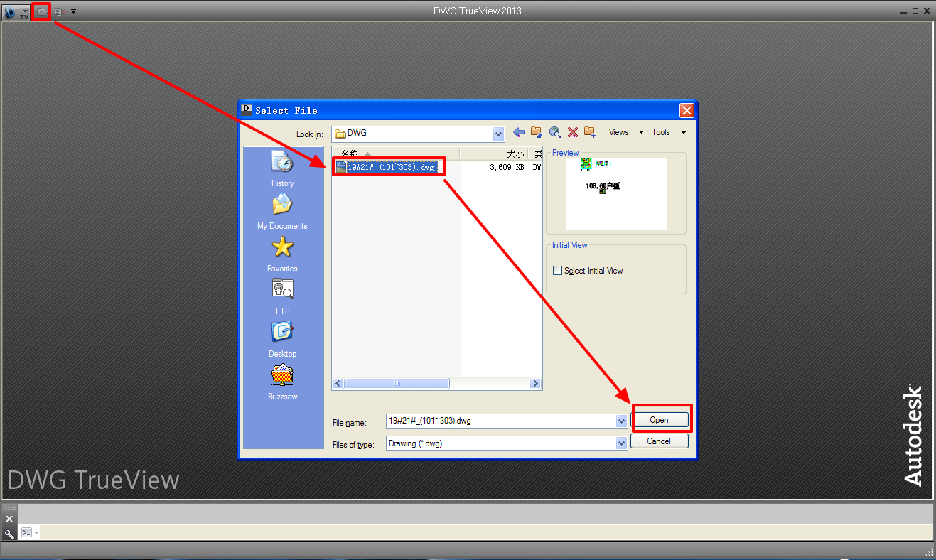936x560 pixels.
Task: Open the History location in sidebar
Action: pyautogui.click(x=282, y=169)
